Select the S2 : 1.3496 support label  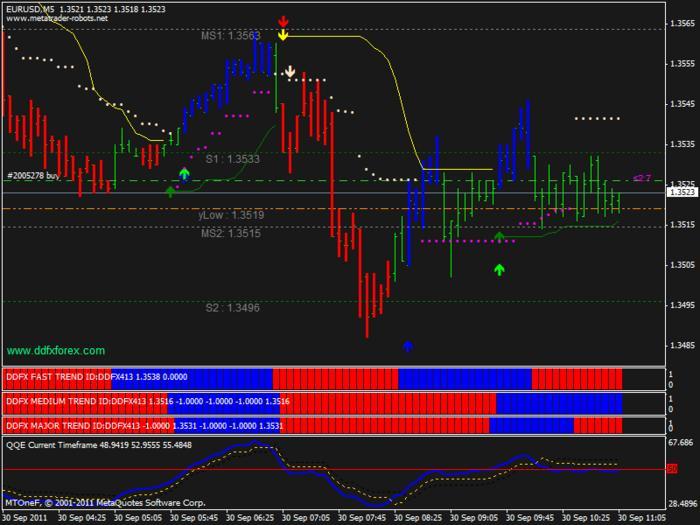[x=232, y=308]
